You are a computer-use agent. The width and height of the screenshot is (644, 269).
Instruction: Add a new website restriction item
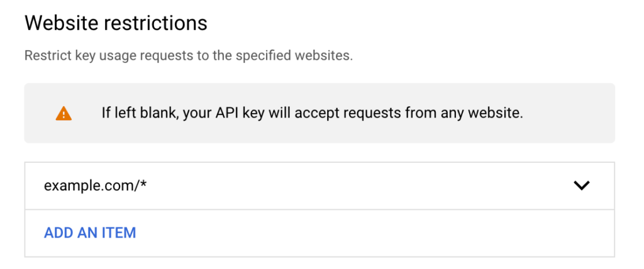90,233
